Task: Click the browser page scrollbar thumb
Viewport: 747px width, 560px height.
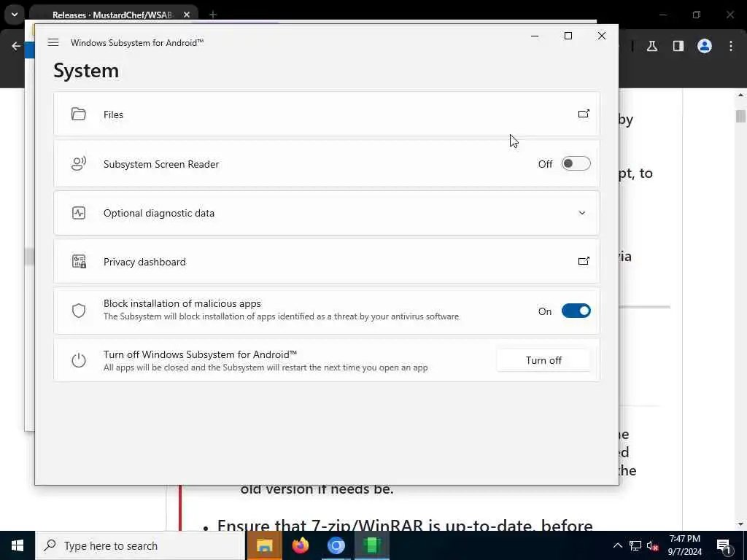Action: [x=740, y=116]
